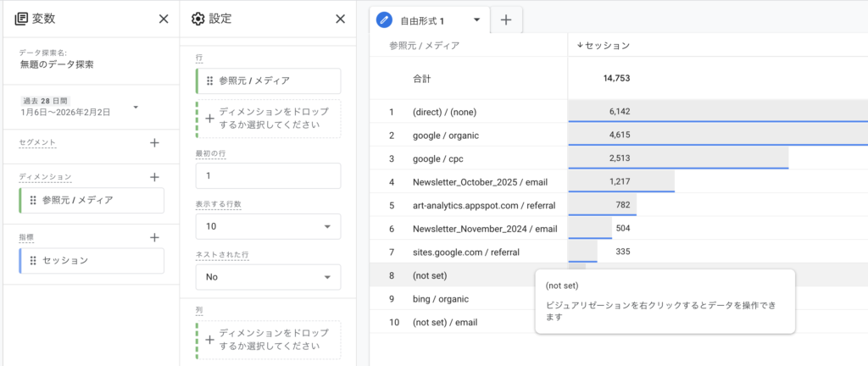Select the 参照元 / メディア dimension chip in 変数 panel
868x366 pixels.
click(x=92, y=200)
